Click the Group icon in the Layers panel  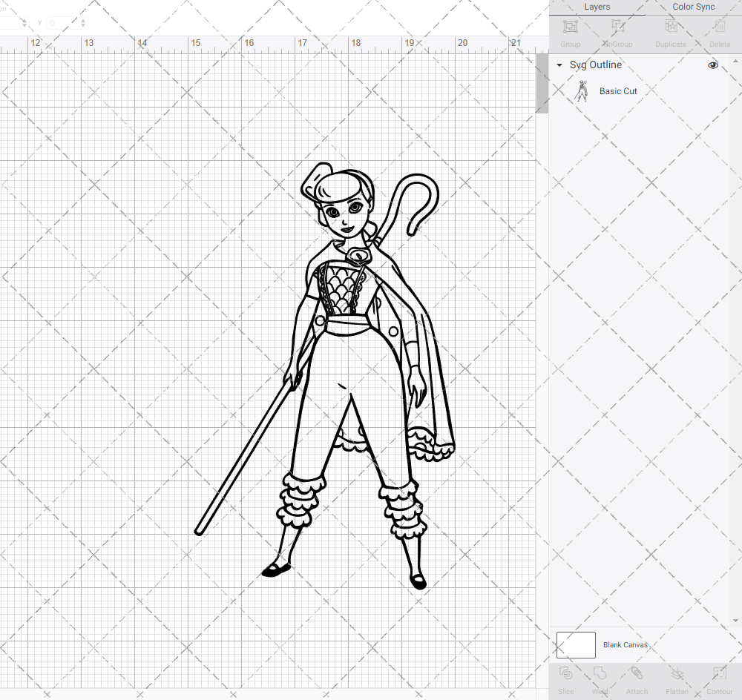click(x=570, y=31)
